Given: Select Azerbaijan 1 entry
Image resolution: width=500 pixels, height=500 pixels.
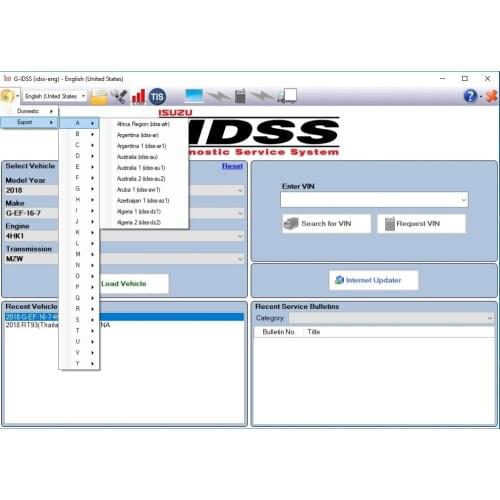Looking at the screenshot, I should [x=143, y=201].
